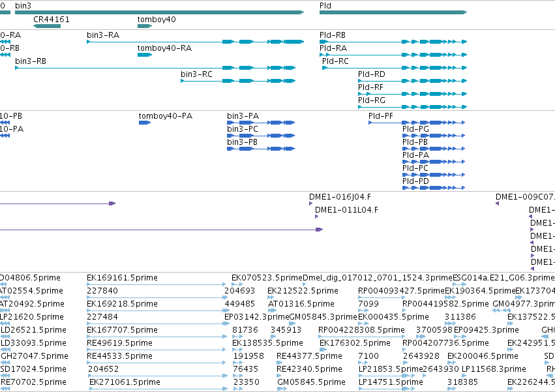Select the RE44377.5prime EST label
This screenshot has width=555, height=392.
(x=309, y=357)
